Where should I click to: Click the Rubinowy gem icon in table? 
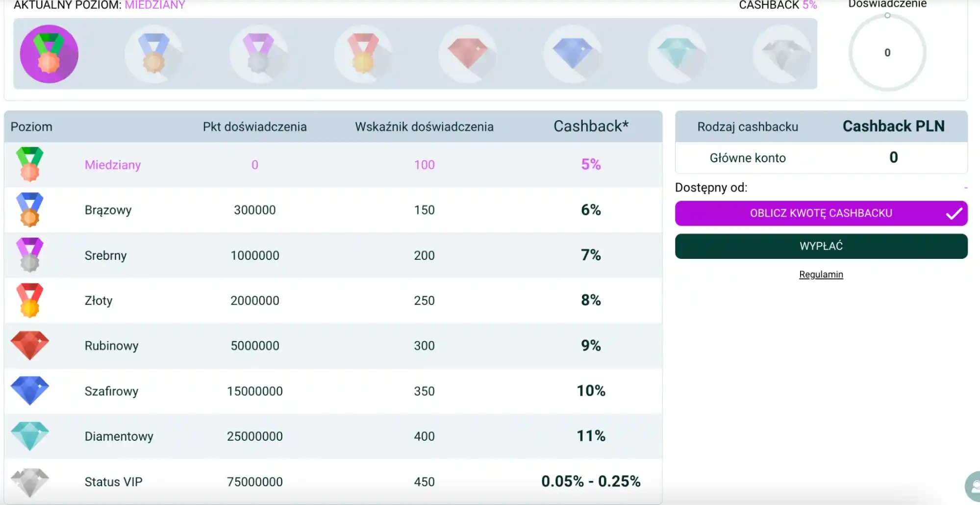pos(30,346)
